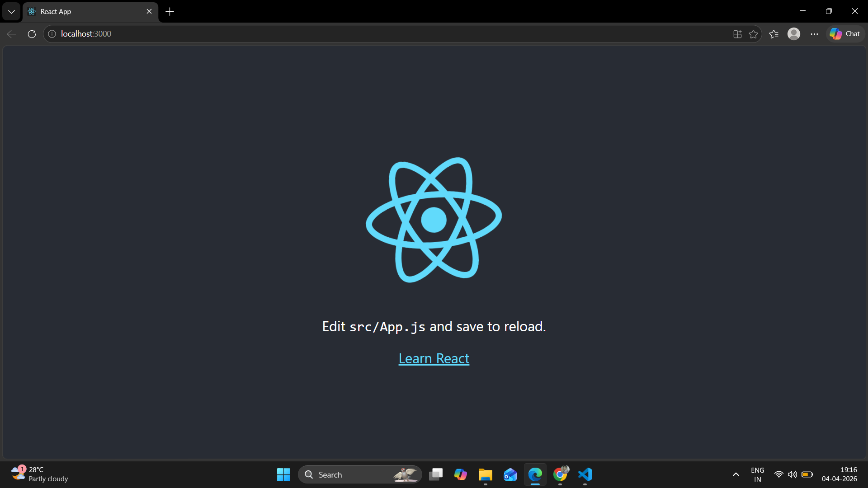Open the Favorites list icon

click(x=774, y=34)
